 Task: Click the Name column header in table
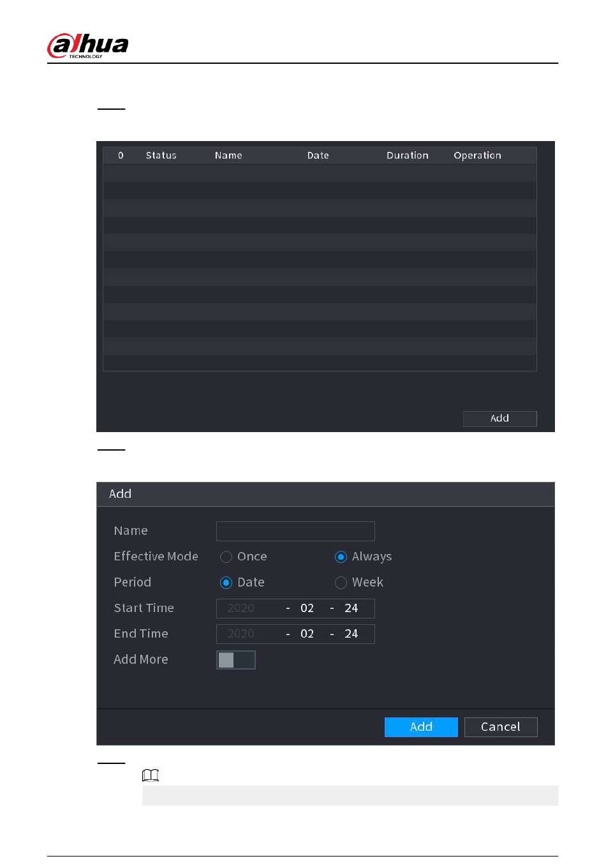click(x=228, y=156)
